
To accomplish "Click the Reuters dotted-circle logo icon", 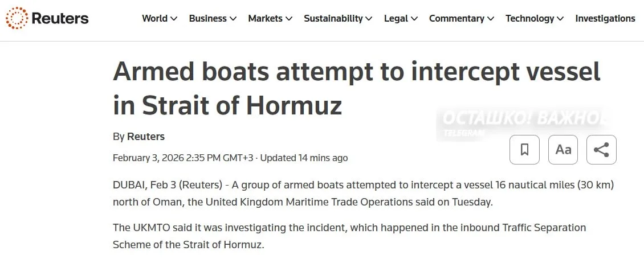I will 17,18.
